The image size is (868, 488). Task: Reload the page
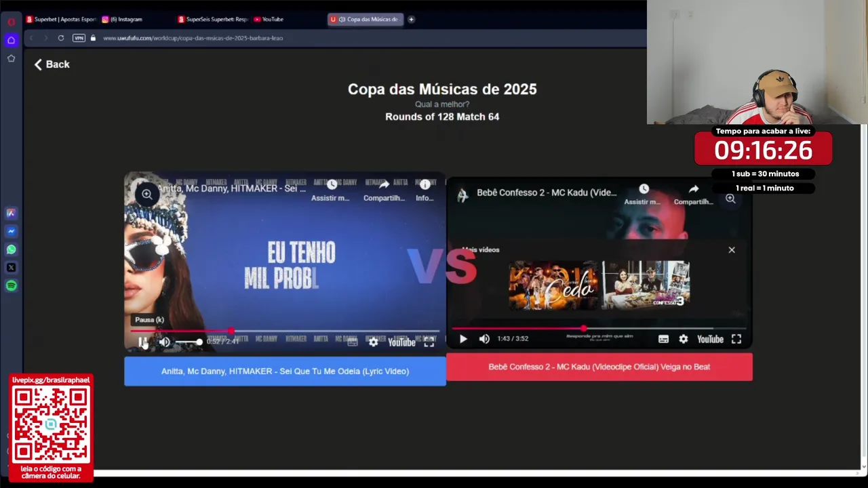click(61, 38)
